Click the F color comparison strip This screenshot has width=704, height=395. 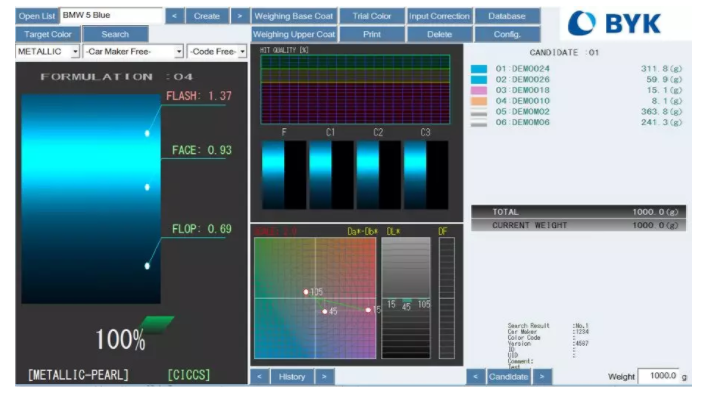284,175
